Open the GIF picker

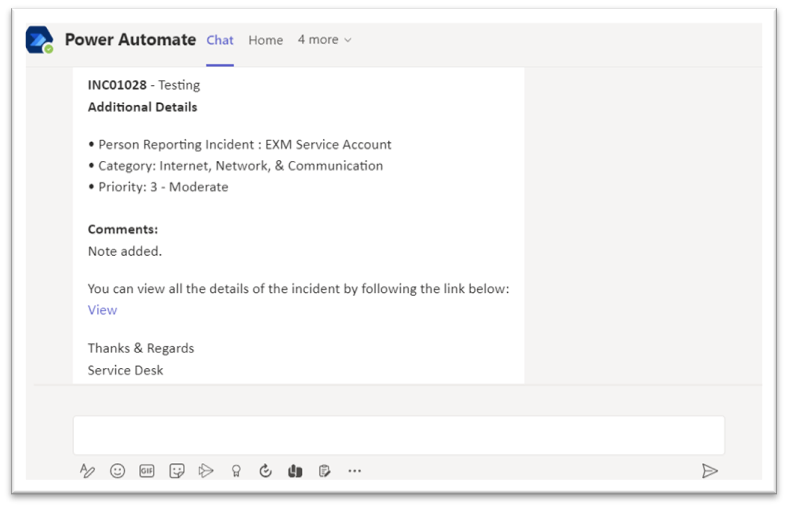coord(147,471)
